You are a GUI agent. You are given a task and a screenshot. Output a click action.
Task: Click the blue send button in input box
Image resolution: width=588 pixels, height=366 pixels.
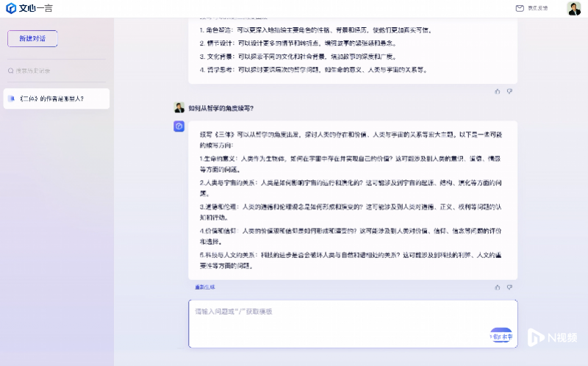click(501, 337)
